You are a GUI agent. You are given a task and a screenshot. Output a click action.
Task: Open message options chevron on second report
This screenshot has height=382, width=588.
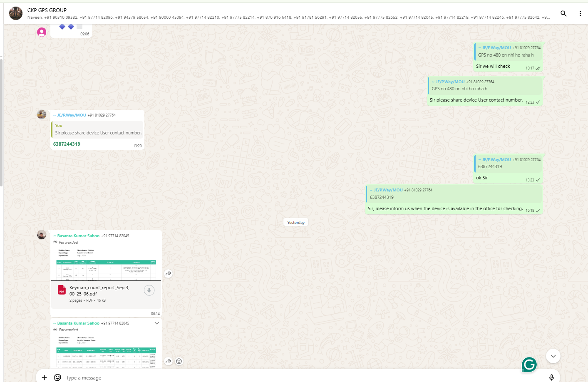pyautogui.click(x=157, y=323)
